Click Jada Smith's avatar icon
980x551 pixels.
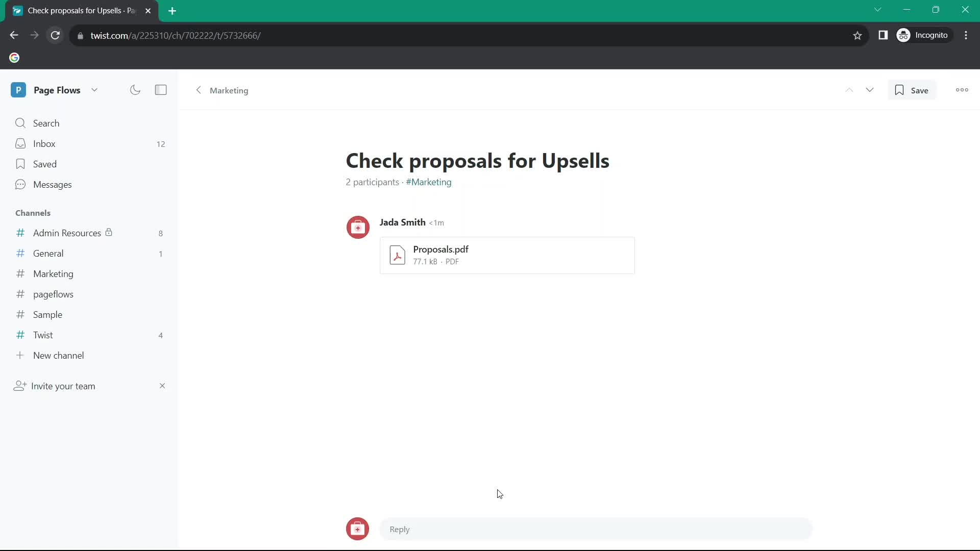(357, 228)
